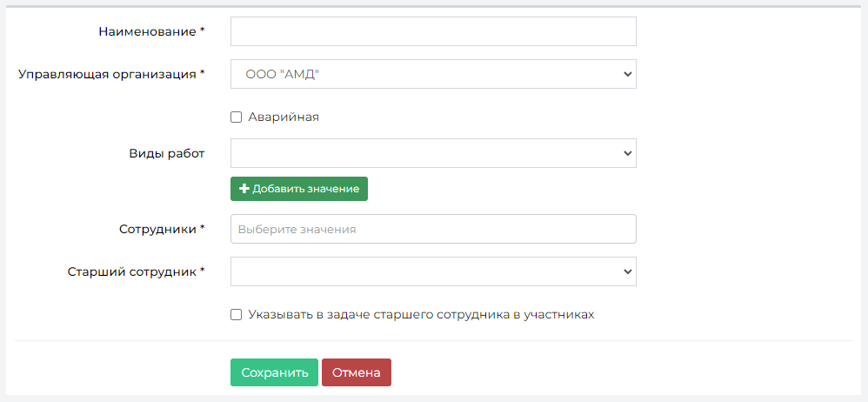
Task: Click the Управляющая организация * label
Action: coord(112,74)
